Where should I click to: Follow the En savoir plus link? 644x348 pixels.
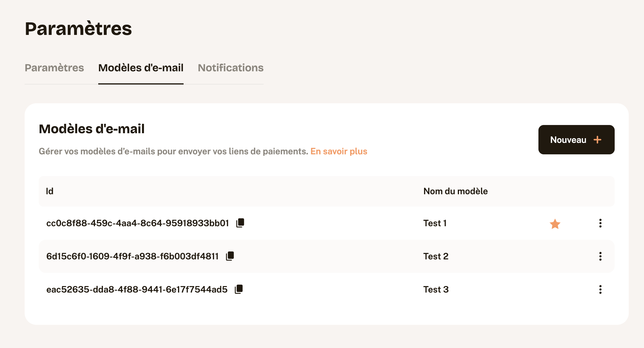coord(339,151)
